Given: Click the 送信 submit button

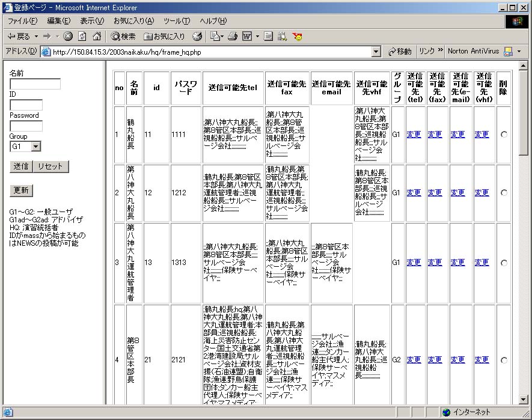Looking at the screenshot, I should pyautogui.click(x=21, y=166).
